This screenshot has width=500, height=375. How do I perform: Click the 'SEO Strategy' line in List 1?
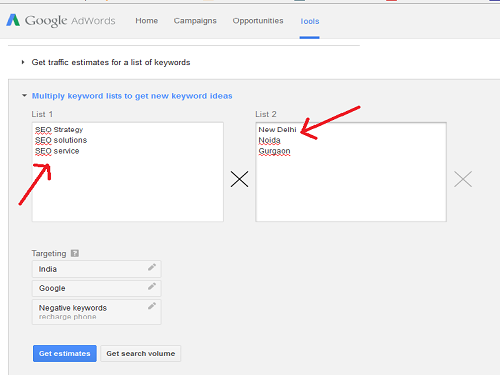pos(59,130)
